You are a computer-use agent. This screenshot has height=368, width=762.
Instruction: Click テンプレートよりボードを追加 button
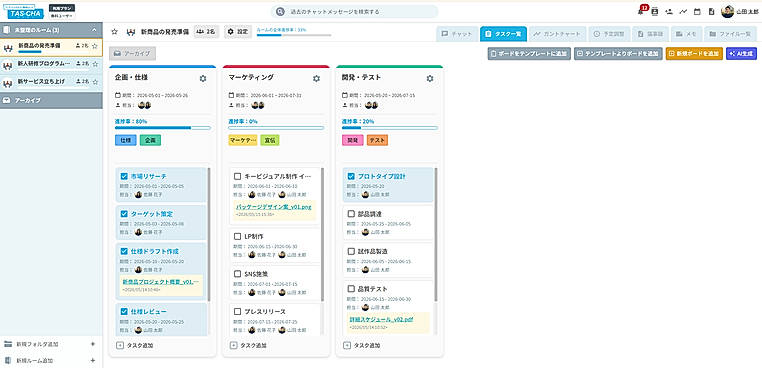click(x=618, y=53)
